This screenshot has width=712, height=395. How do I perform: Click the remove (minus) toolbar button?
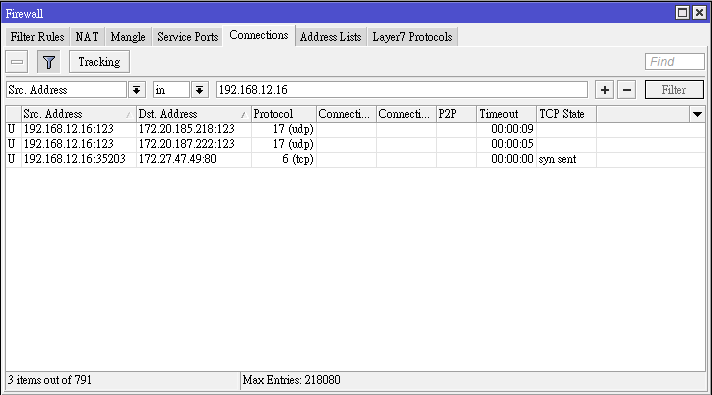pos(17,62)
